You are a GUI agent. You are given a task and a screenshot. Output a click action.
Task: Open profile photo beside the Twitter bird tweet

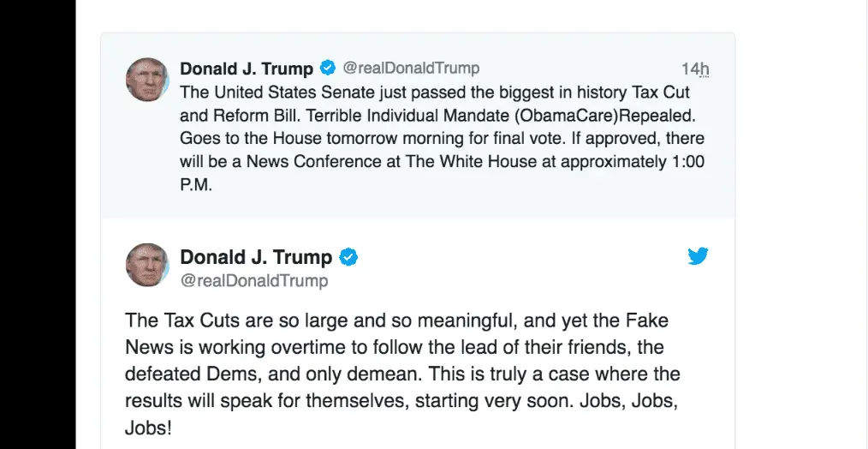pos(148,265)
